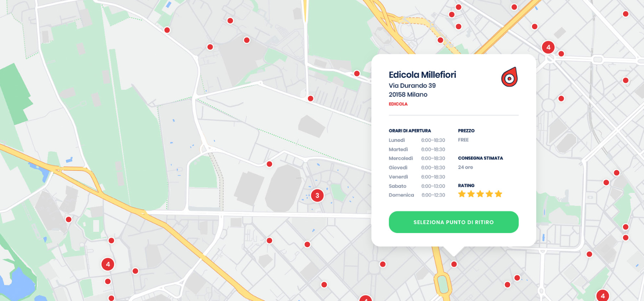
Task: Open the cluster marker labeled 3
Action: tap(317, 196)
